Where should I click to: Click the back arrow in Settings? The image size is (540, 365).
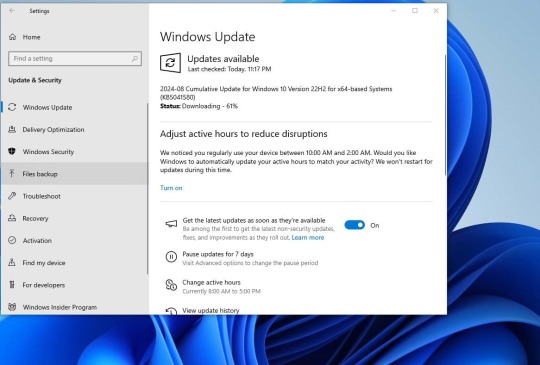12,11
